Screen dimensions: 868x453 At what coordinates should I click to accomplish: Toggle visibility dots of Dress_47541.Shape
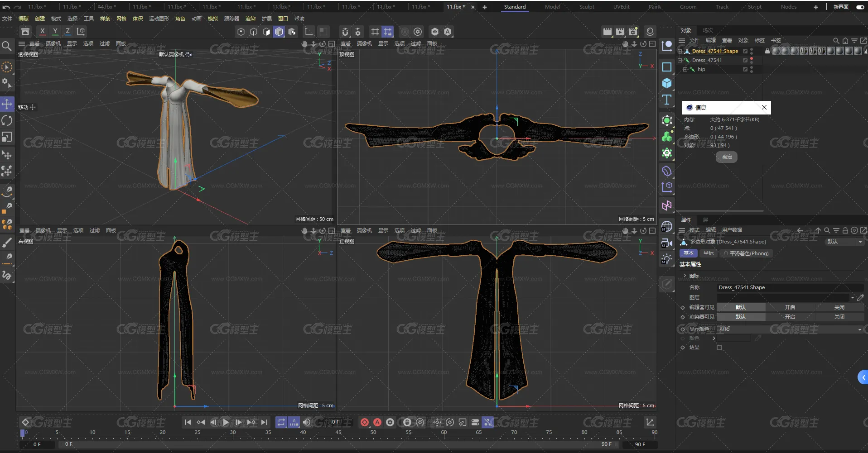coord(752,51)
